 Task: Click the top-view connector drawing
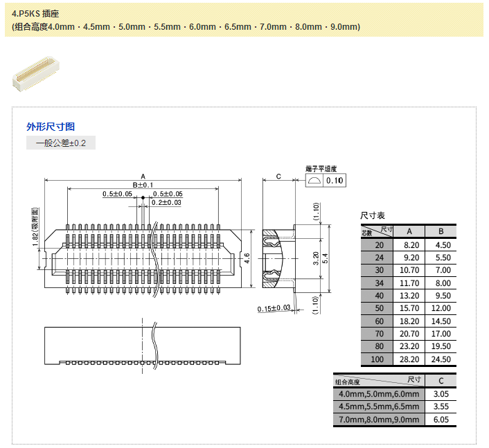point(143,258)
